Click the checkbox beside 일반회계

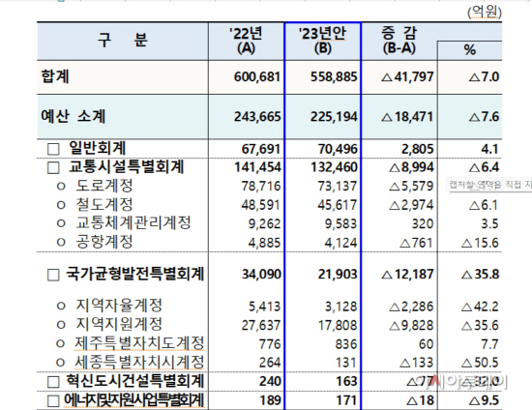coord(53,149)
